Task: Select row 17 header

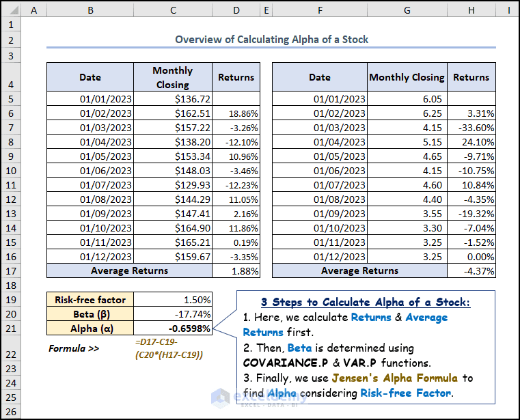Action: point(11,271)
